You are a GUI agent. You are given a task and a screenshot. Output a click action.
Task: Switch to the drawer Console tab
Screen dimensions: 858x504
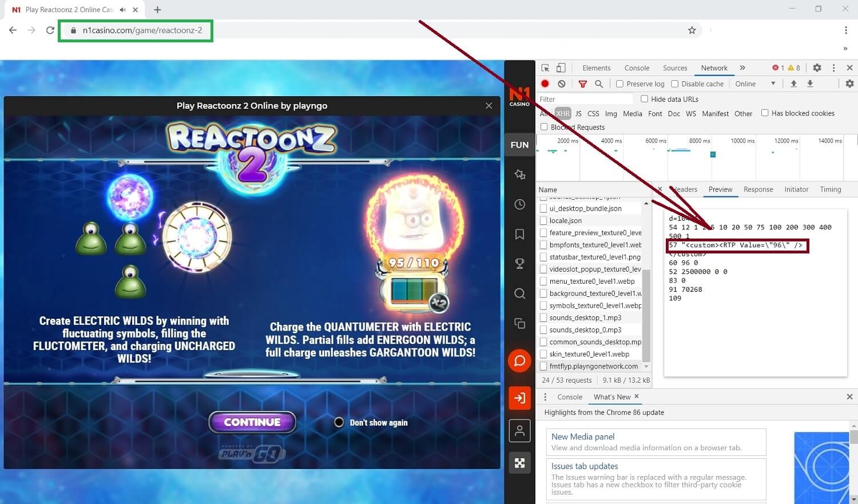[570, 397]
